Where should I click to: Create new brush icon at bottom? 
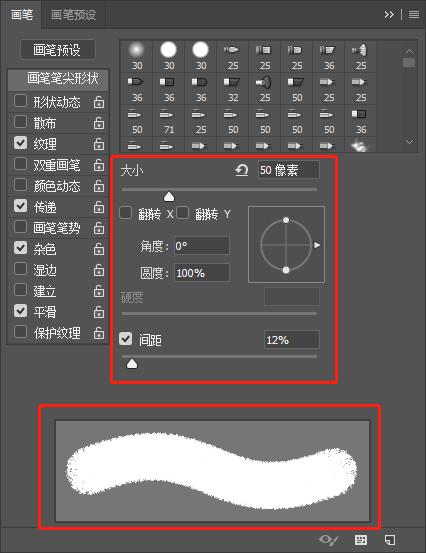point(390,540)
